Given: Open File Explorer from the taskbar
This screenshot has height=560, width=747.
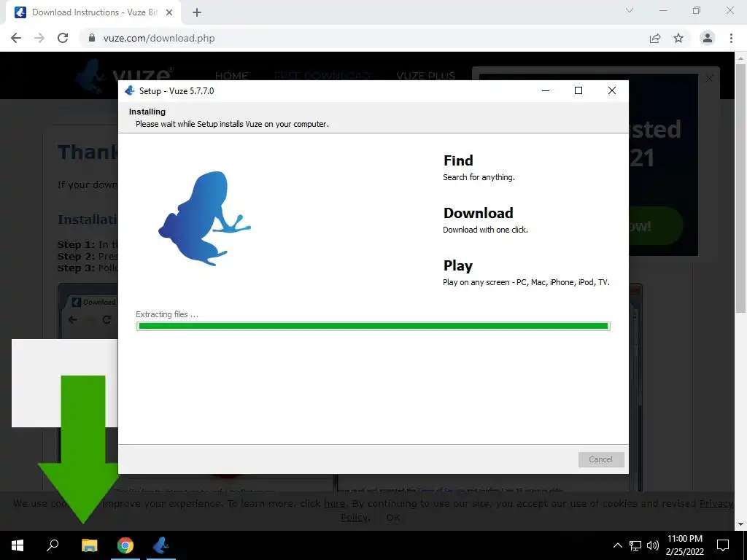Looking at the screenshot, I should click(x=89, y=545).
